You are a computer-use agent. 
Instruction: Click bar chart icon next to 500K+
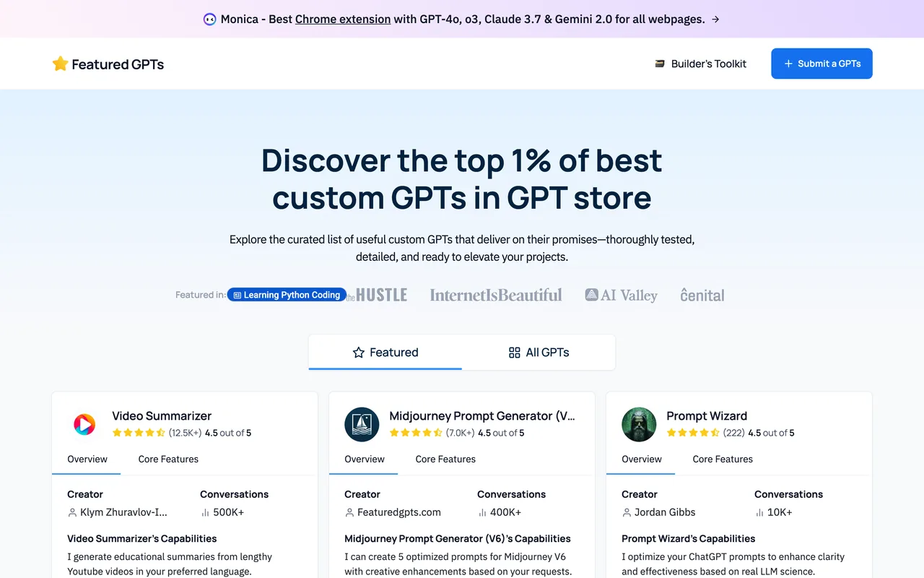point(205,512)
